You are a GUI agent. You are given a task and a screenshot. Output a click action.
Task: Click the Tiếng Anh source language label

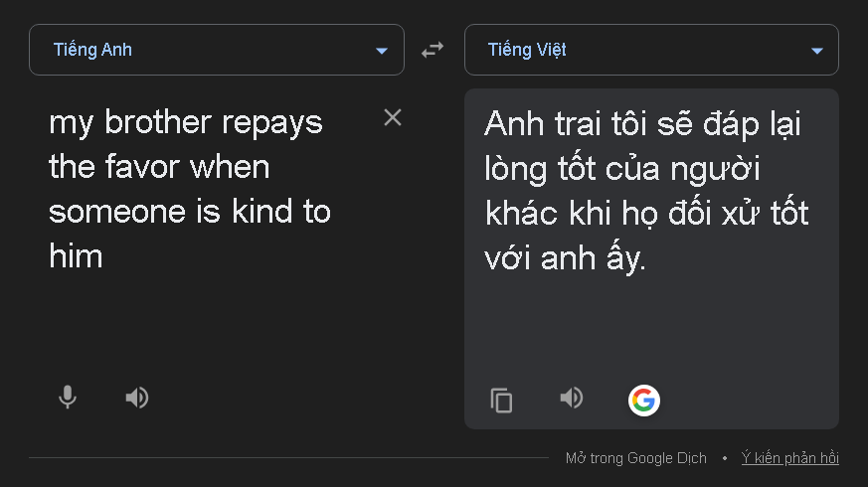coord(92,50)
